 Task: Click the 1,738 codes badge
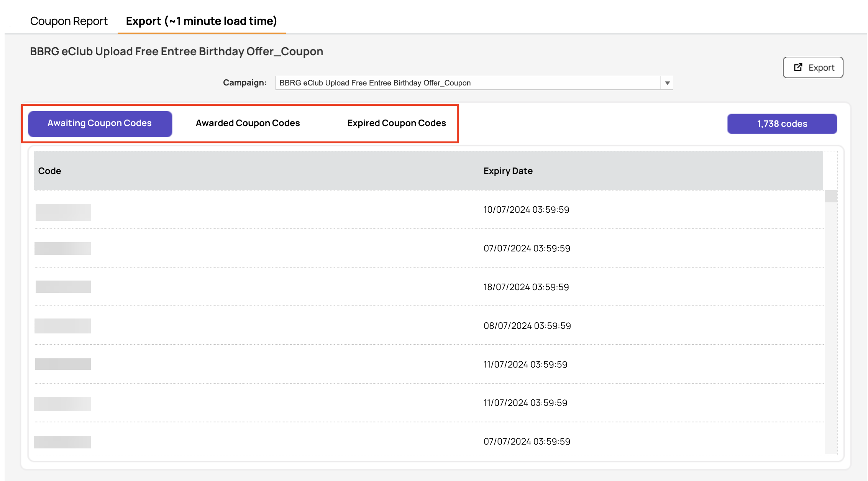click(782, 124)
